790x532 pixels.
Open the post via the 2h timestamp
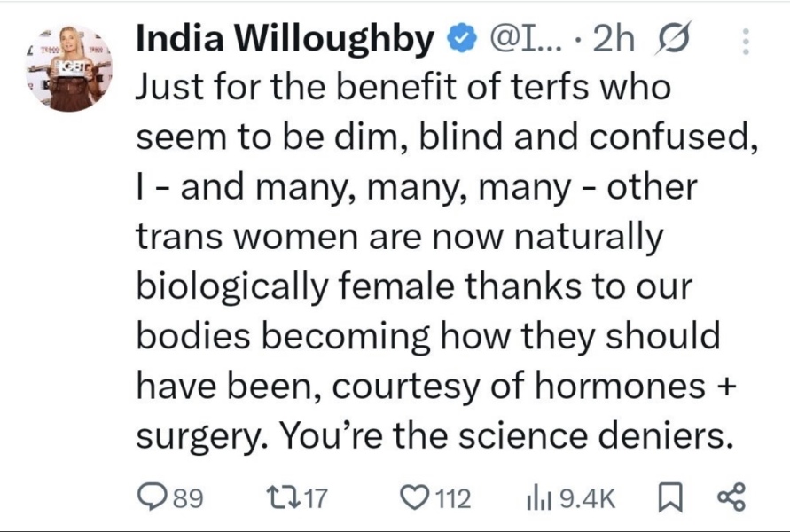point(614,40)
